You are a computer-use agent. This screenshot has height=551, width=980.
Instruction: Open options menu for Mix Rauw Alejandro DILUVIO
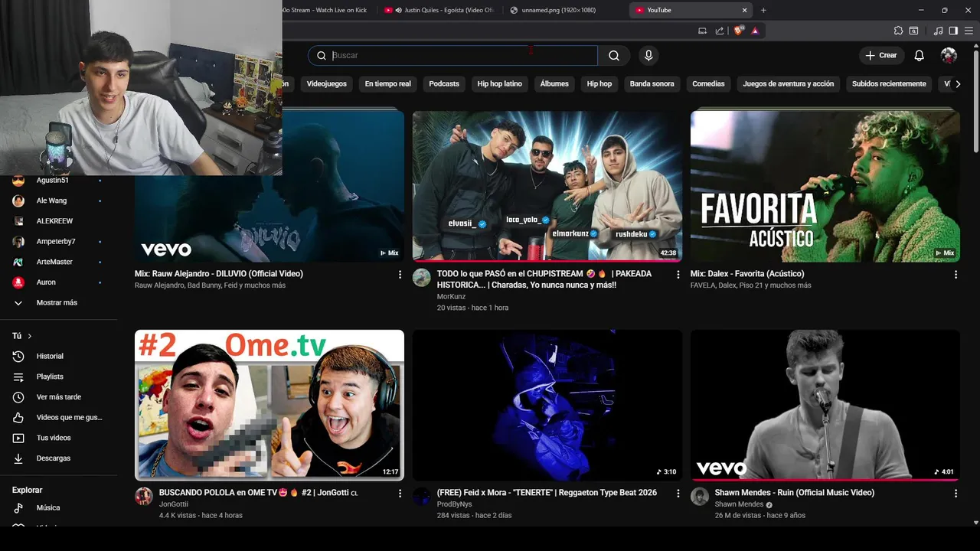click(x=400, y=274)
